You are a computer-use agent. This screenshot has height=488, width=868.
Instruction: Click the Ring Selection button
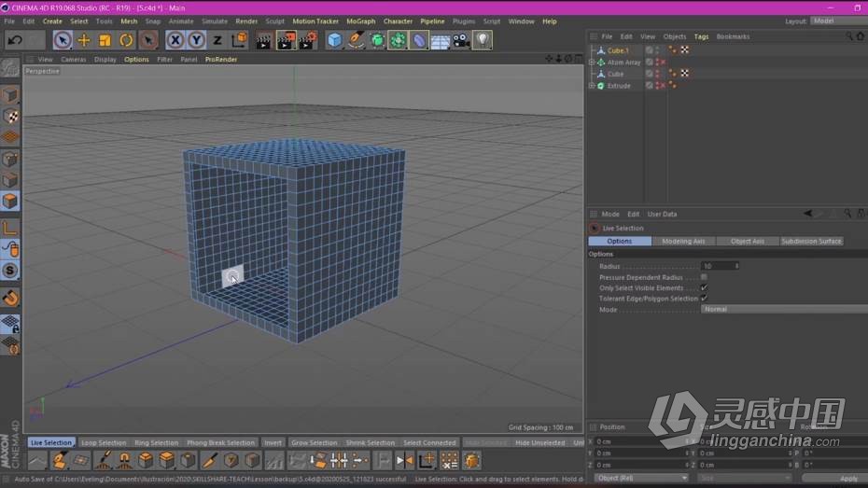[x=156, y=442]
